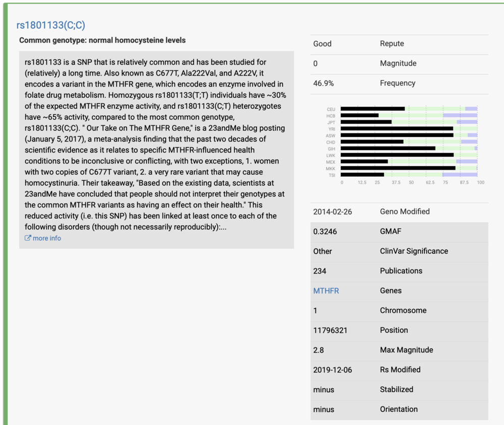This screenshot has height=425, width=504.
Task: Click the HCB label on the chart
Action: click(x=331, y=116)
